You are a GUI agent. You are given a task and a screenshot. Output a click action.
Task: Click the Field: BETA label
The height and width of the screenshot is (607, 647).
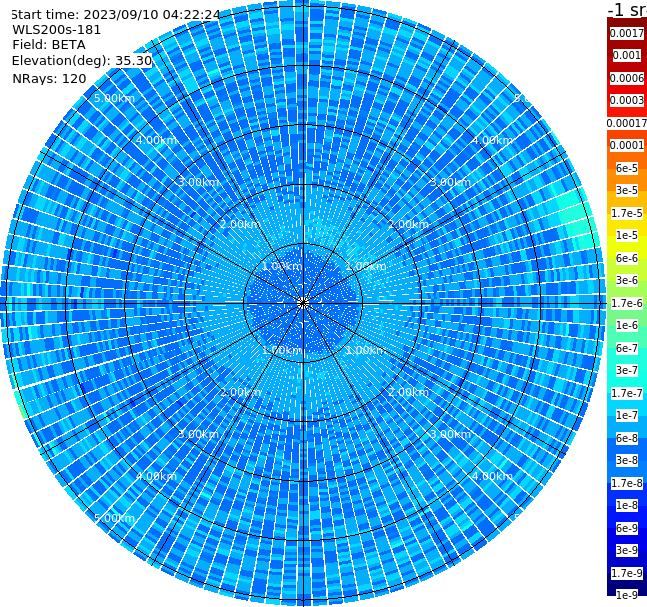point(49,45)
